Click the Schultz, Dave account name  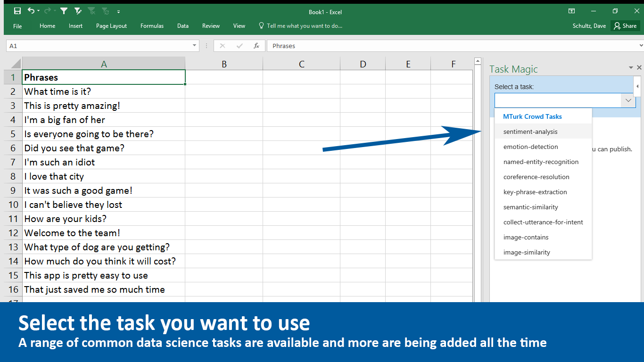click(x=589, y=26)
